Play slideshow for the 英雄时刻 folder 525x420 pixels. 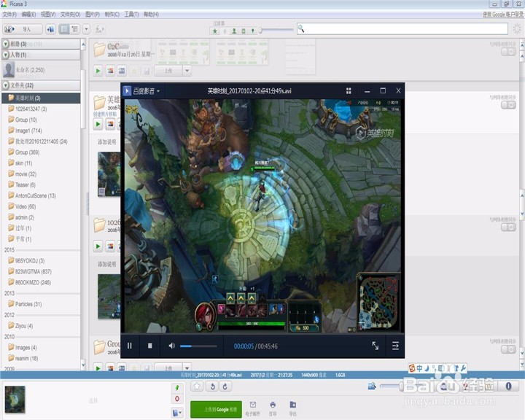pos(98,124)
